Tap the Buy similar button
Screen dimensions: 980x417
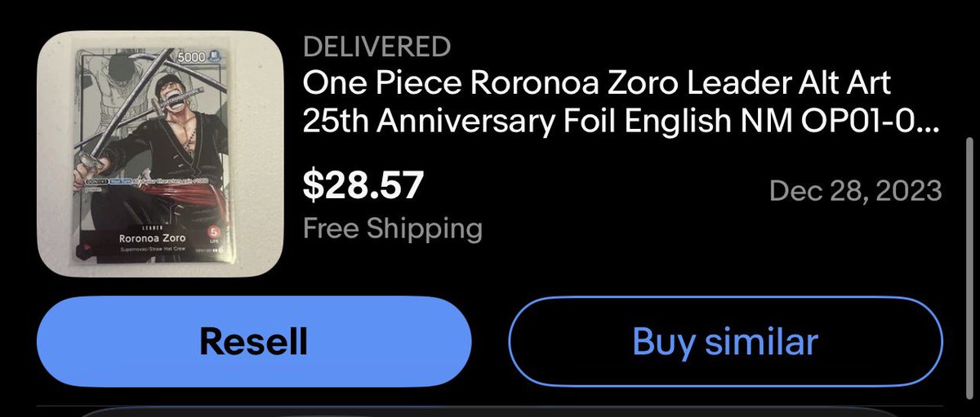725,341
